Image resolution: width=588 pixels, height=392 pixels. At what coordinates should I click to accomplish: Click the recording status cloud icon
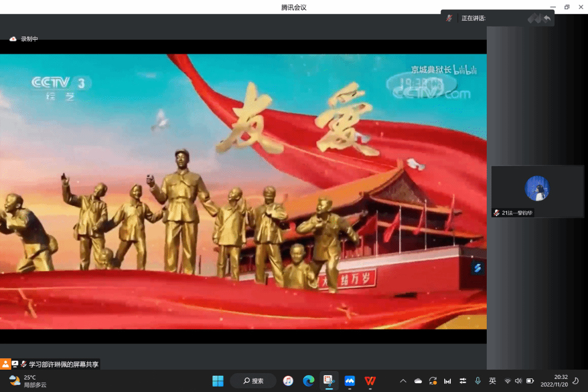tap(13, 39)
